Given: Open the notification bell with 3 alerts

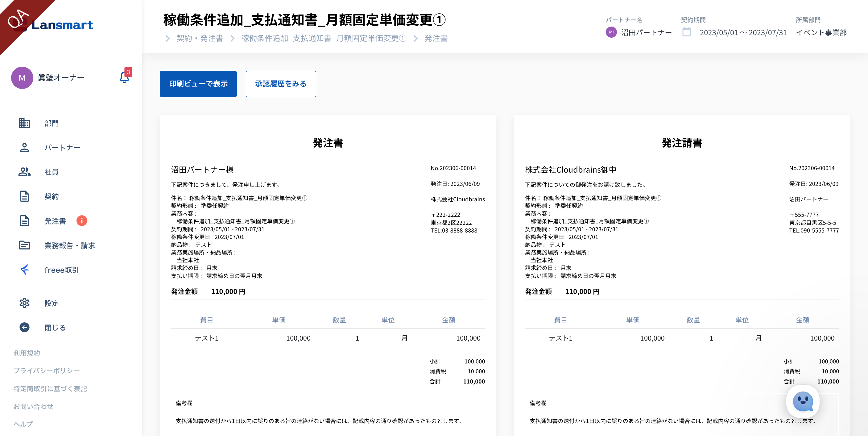Looking at the screenshot, I should pos(125,76).
